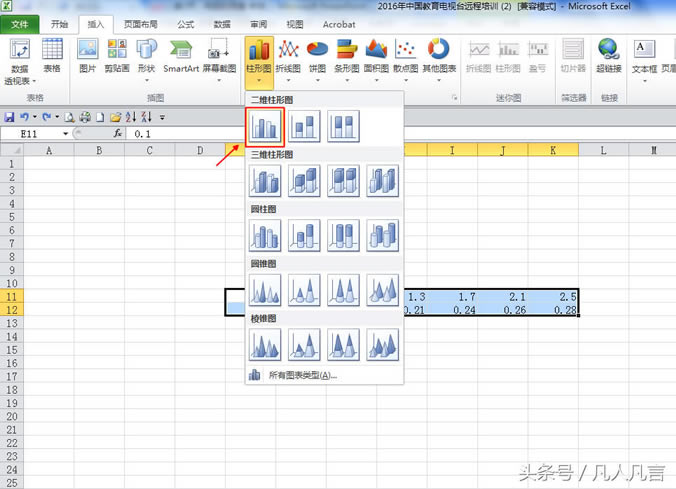Open the 公式 formulas tab
Image resolution: width=676 pixels, height=489 pixels.
[x=186, y=23]
